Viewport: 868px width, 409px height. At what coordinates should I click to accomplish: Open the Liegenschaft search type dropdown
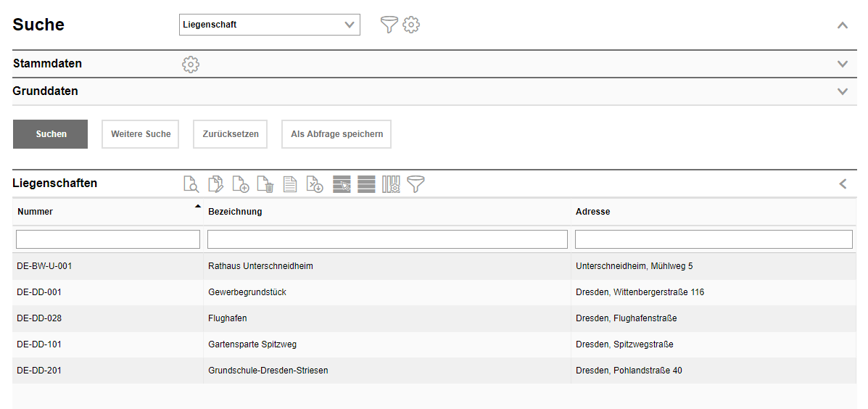pyautogui.click(x=269, y=25)
